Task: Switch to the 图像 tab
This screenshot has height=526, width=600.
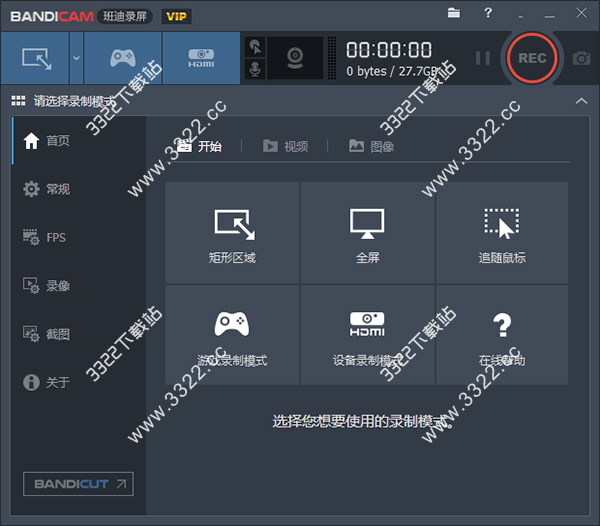Action: pyautogui.click(x=372, y=146)
